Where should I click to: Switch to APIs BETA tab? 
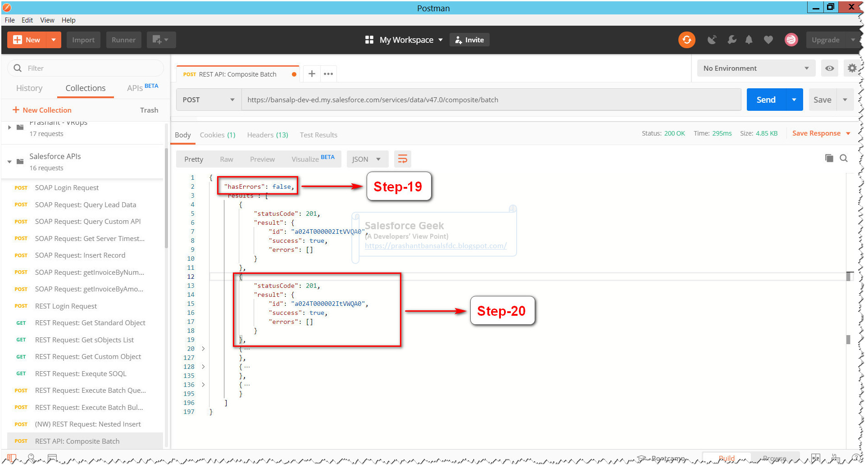pos(142,87)
